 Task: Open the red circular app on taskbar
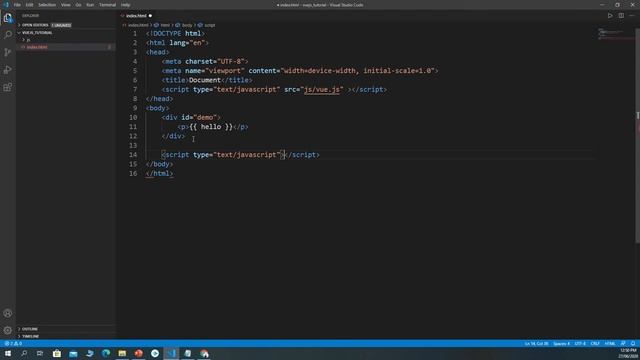[x=138, y=353]
